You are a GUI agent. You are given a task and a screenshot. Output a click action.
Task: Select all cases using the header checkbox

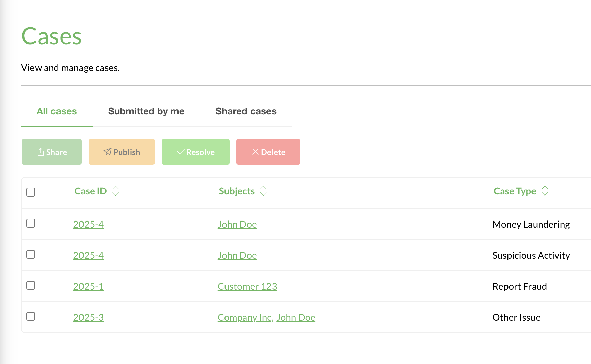[30, 192]
